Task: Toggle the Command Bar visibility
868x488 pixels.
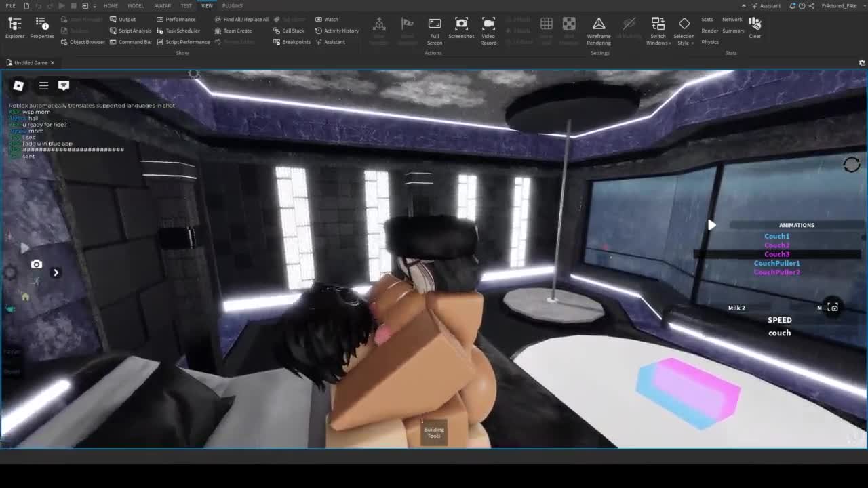Action: pos(131,42)
